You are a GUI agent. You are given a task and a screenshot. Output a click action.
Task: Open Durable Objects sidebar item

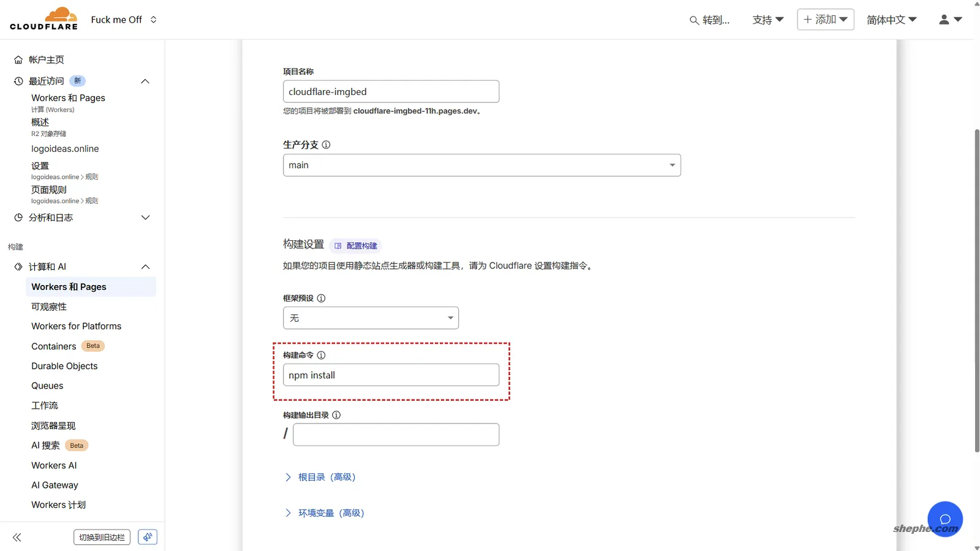click(64, 366)
